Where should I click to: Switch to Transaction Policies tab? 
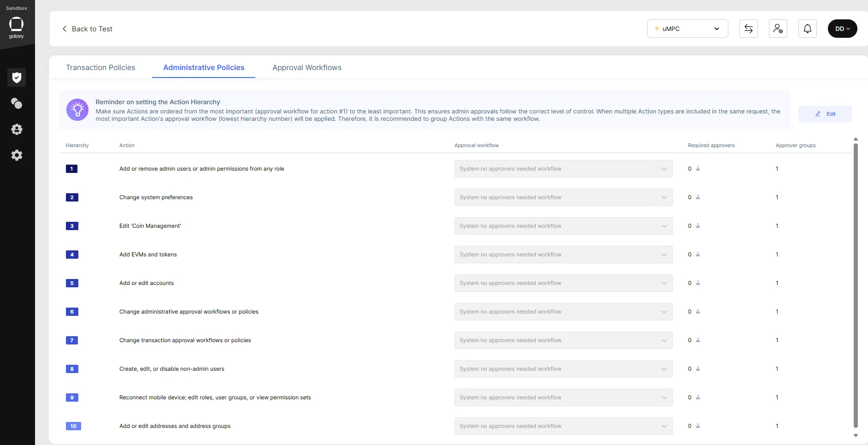click(100, 67)
